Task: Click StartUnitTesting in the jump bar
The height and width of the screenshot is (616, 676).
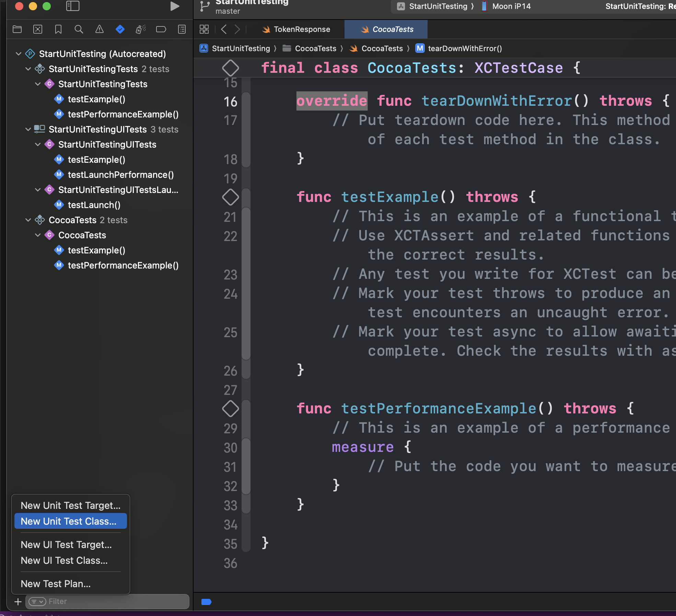Action: pos(235,48)
